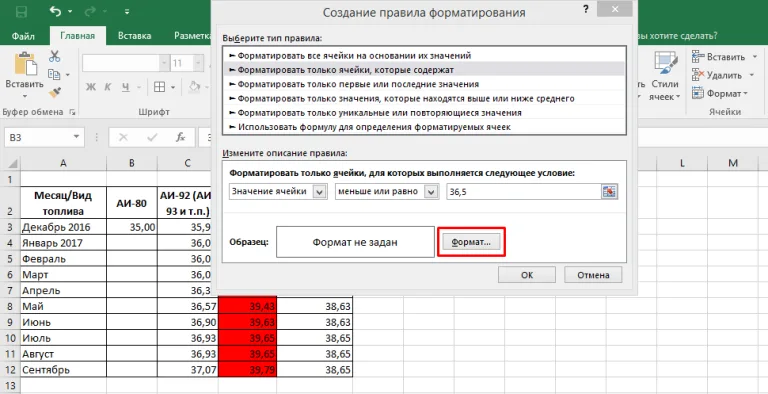Viewport: 768px width, 394px height.
Task: Toggle bold Ж formatting
Action: pyautogui.click(x=91, y=87)
